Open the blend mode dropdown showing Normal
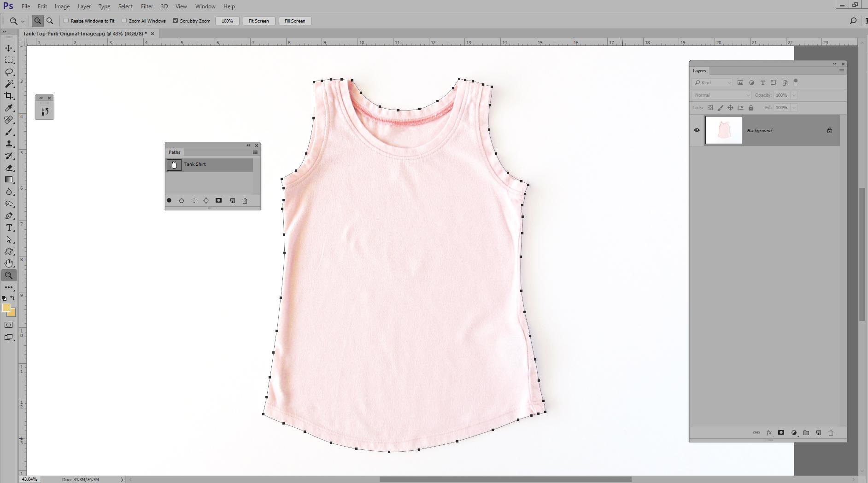 721,95
